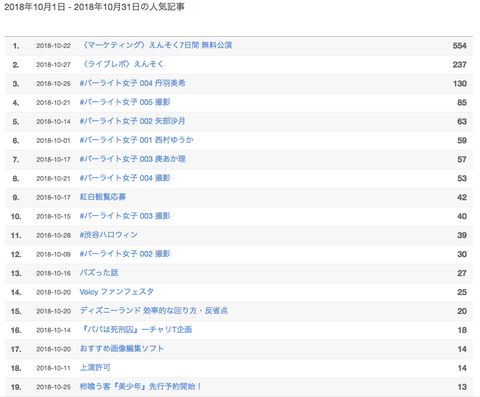Click view count 42 for 紅白観覧応募

[x=462, y=198]
